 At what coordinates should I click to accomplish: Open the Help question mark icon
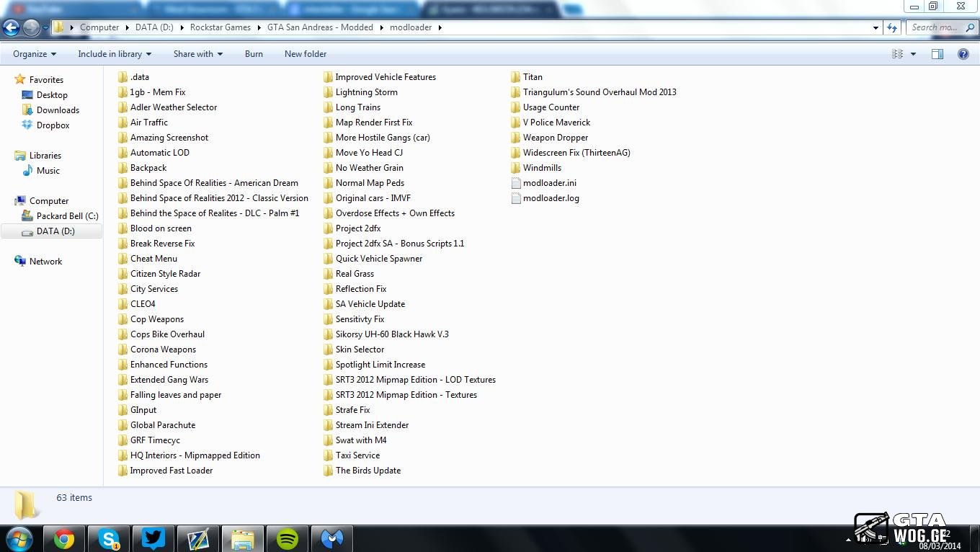(x=963, y=54)
